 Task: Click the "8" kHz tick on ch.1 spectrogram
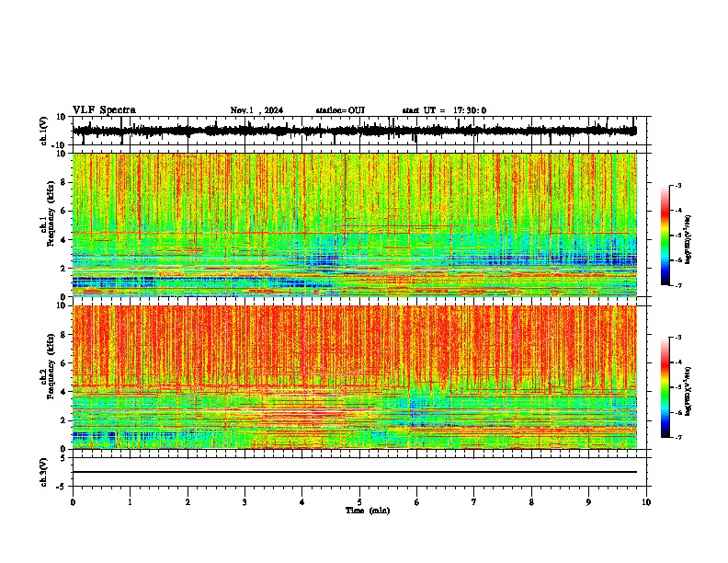click(63, 182)
